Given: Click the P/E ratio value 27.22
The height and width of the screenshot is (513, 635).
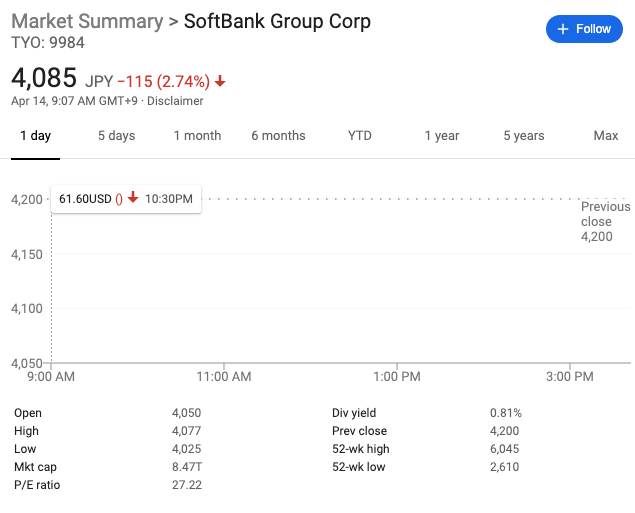Looking at the screenshot, I should pyautogui.click(x=187, y=485).
